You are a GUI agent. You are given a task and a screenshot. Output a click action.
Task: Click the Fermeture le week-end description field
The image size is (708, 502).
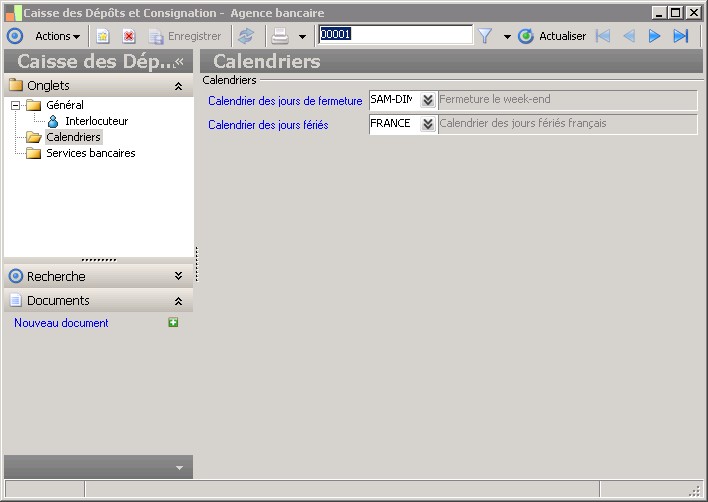pyautogui.click(x=568, y=100)
